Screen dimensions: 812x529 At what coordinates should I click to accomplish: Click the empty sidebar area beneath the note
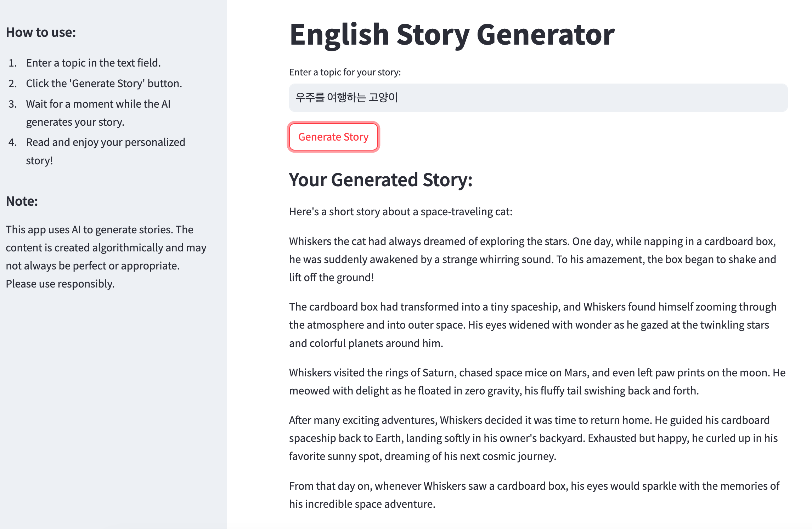[x=113, y=407]
